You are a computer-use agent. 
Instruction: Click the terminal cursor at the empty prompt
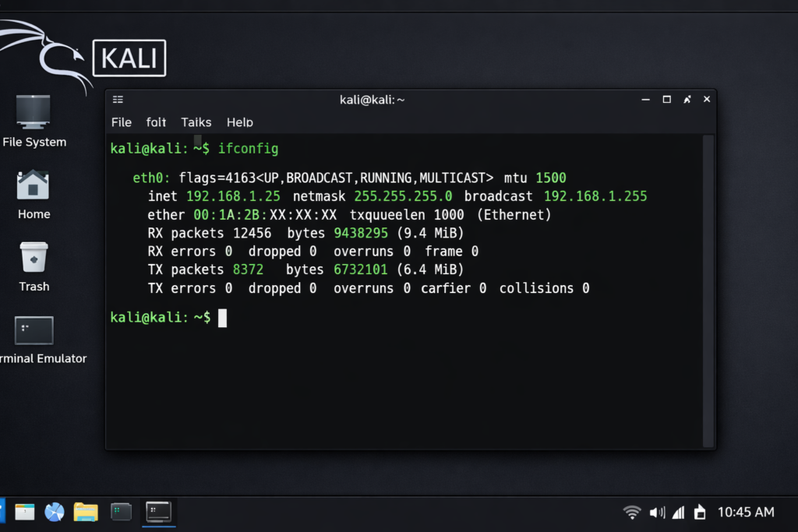[222, 318]
